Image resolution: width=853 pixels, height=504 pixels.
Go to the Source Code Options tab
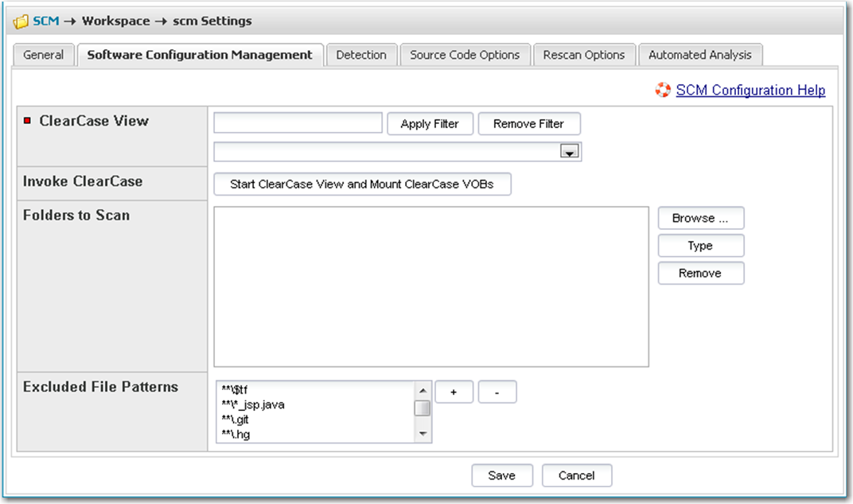(x=465, y=55)
